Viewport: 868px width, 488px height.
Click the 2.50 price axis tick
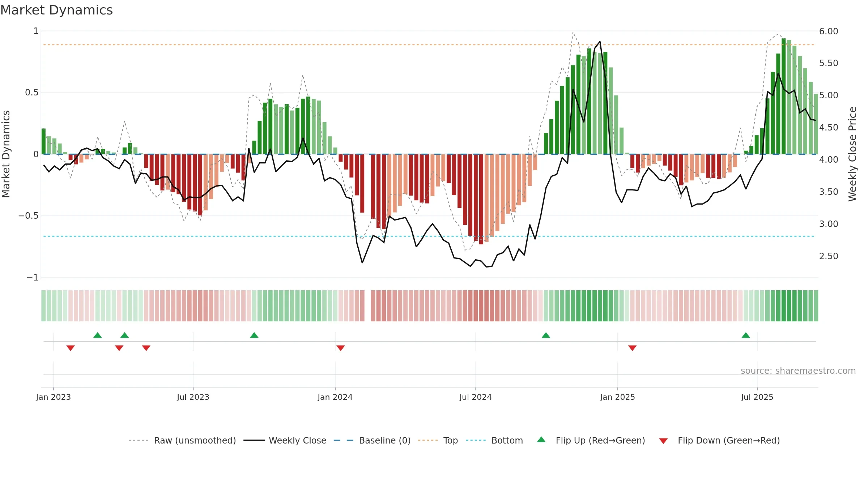(829, 256)
